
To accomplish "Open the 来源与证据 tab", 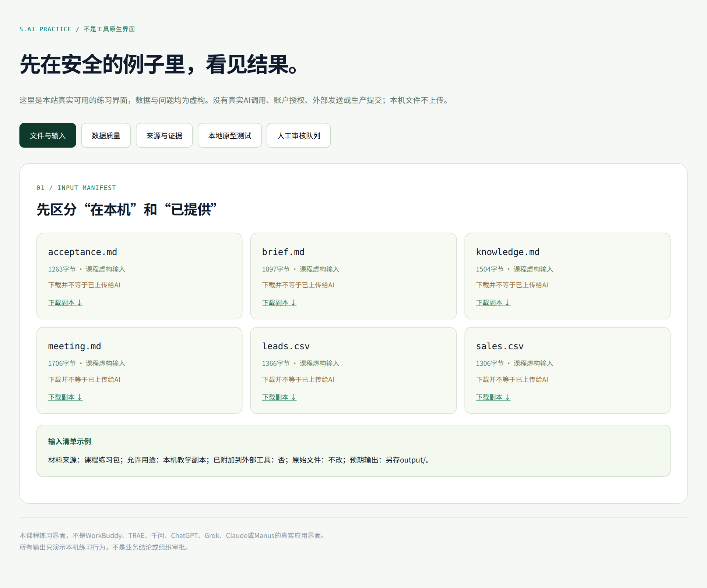I will coord(164,135).
